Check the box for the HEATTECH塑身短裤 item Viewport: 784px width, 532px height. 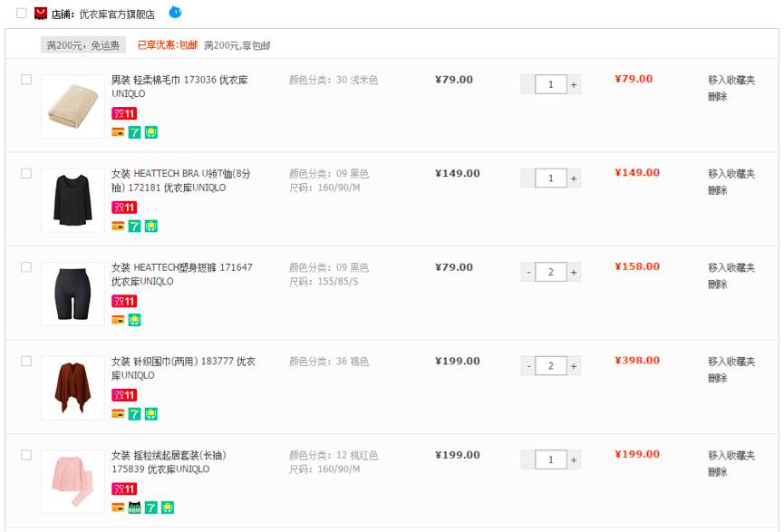26,267
